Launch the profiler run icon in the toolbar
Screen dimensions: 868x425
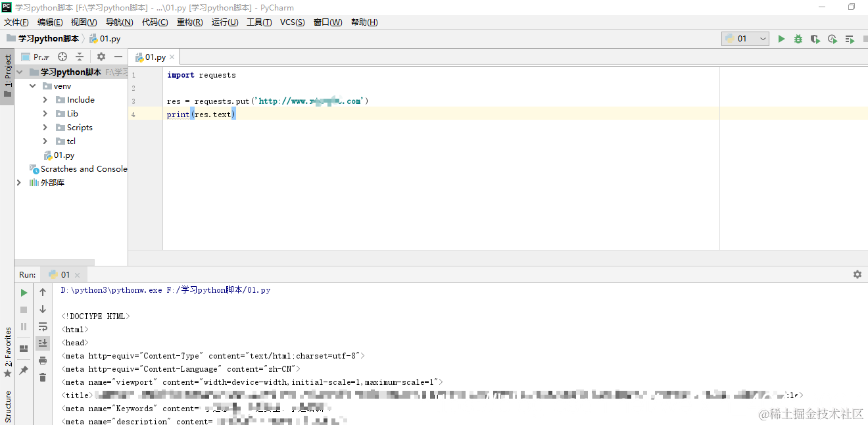point(832,39)
